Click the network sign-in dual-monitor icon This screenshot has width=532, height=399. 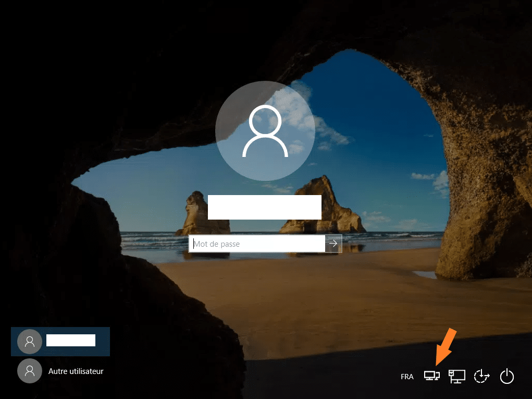coord(432,376)
